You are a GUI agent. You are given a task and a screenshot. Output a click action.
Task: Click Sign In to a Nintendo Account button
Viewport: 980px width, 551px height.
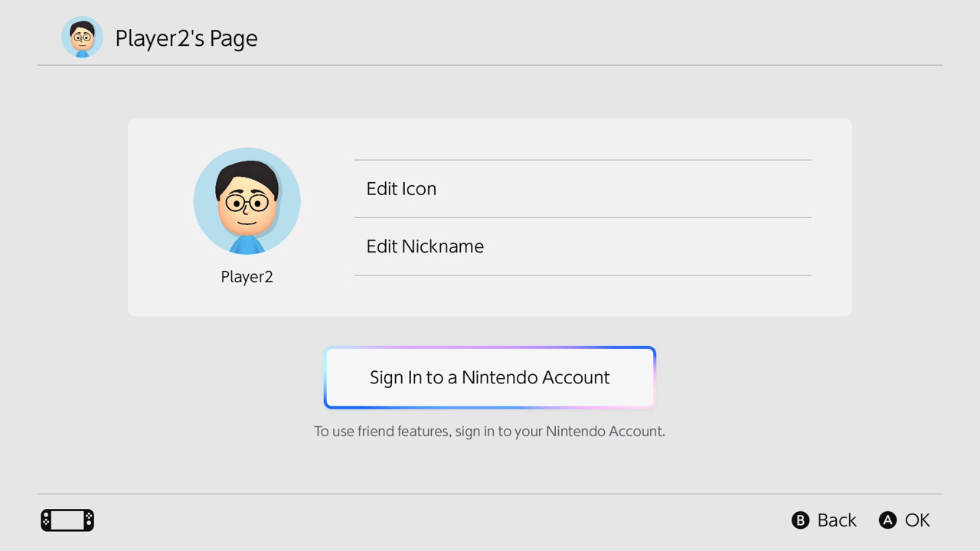click(490, 377)
